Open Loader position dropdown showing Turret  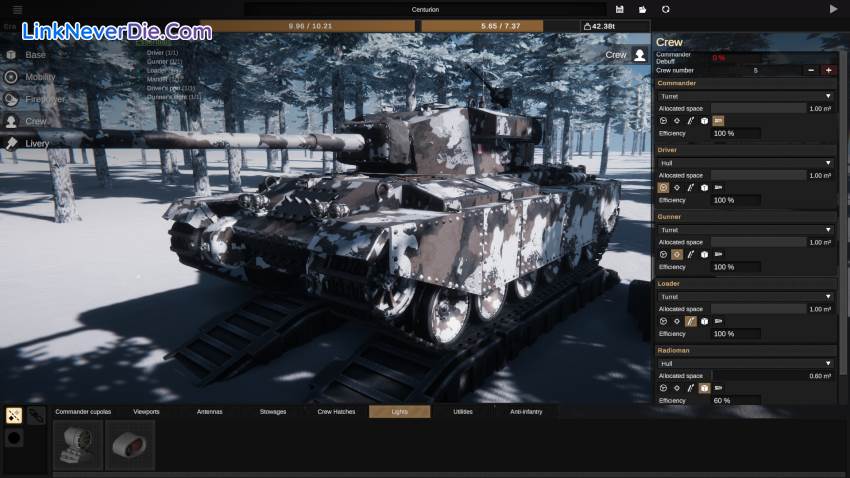745,297
